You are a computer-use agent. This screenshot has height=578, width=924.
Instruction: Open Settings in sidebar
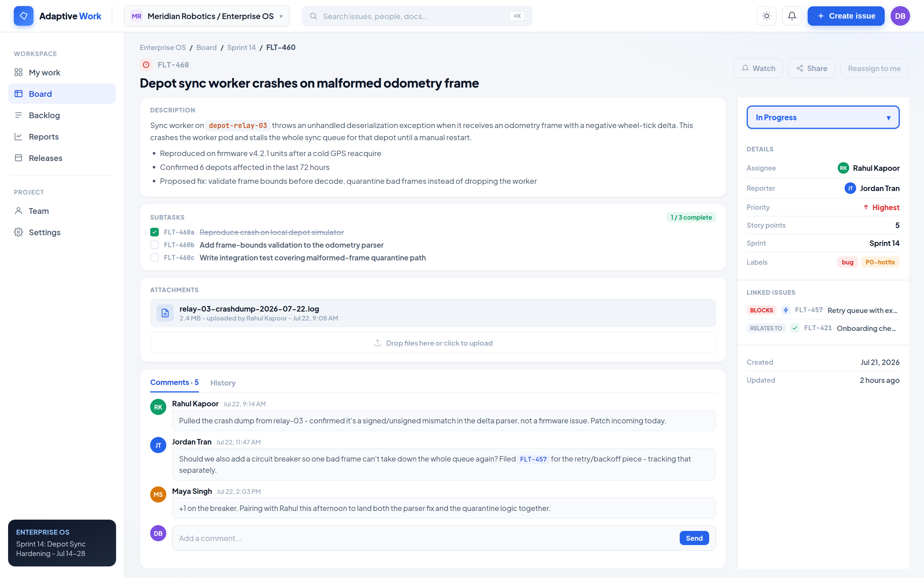pyautogui.click(x=62, y=232)
